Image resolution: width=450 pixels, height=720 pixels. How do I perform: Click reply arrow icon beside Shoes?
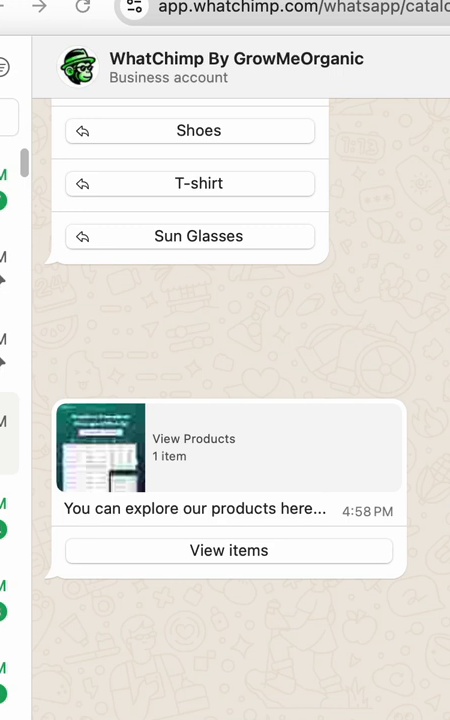tap(83, 131)
